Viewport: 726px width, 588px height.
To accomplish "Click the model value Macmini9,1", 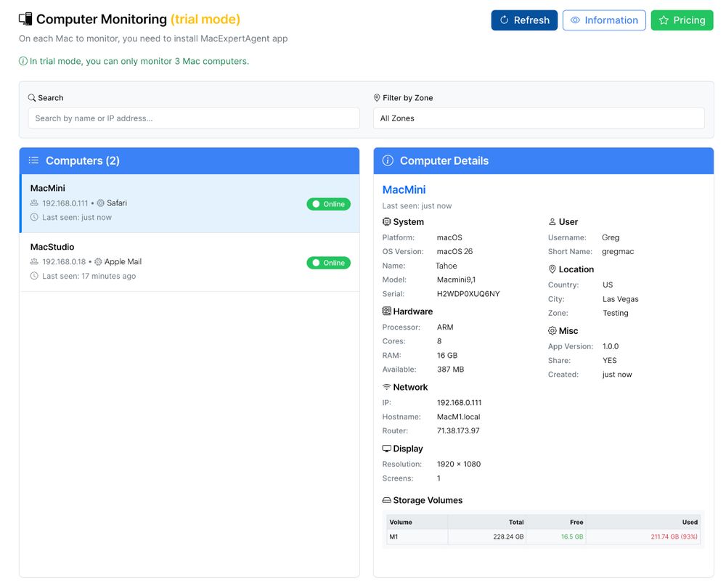I will tap(456, 279).
